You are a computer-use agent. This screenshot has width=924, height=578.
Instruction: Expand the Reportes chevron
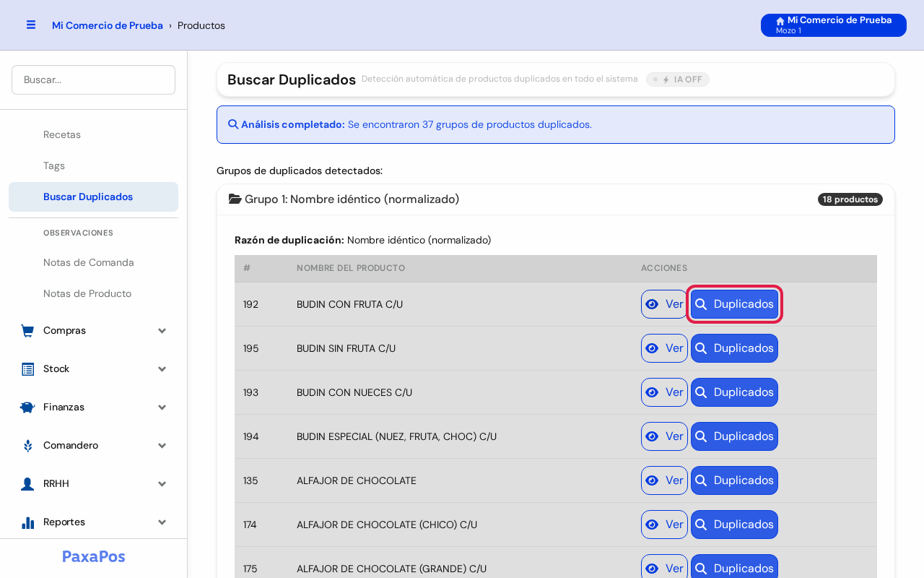[162, 522]
